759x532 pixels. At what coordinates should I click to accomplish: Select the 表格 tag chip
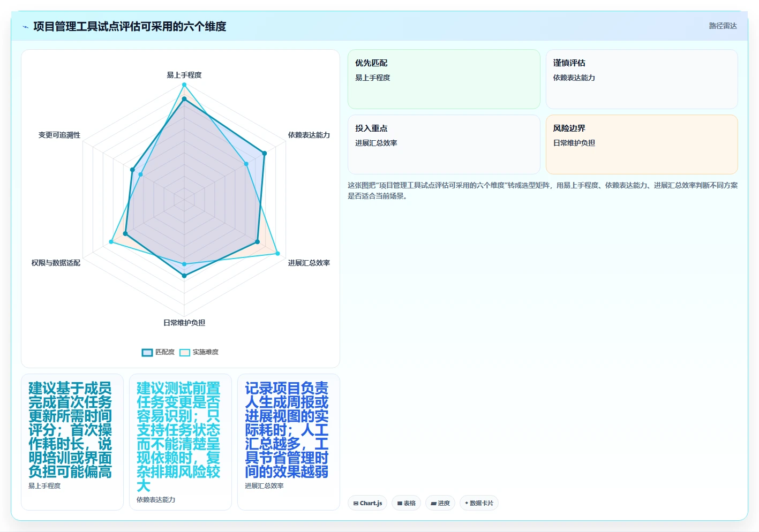(406, 503)
